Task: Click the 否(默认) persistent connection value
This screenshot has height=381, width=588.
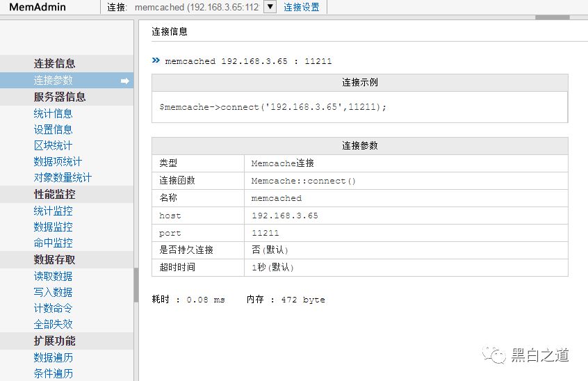Action: click(270, 250)
